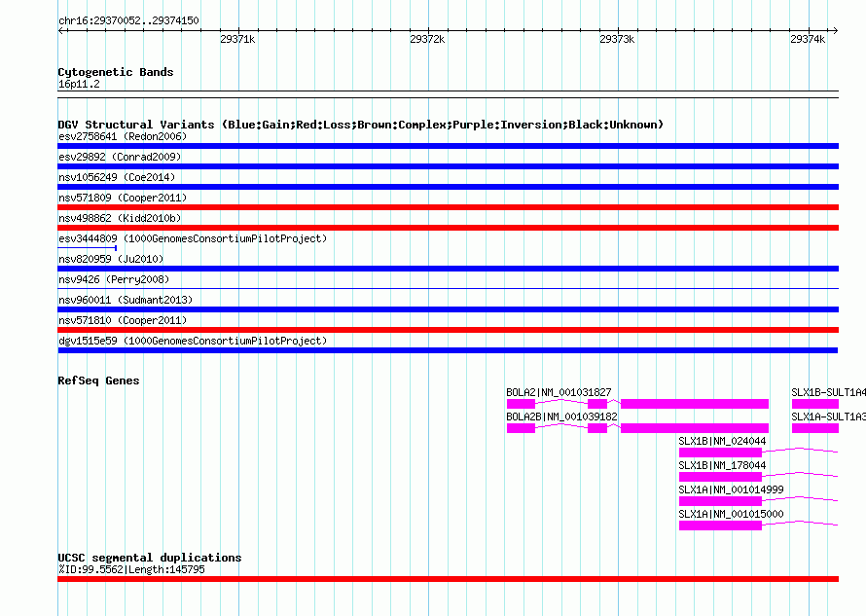
Task: Click the blue bar beneath dgv1515e59
Action: (x=448, y=350)
